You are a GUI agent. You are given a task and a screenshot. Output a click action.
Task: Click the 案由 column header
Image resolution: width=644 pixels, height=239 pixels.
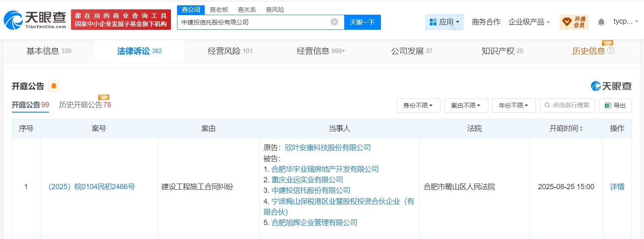coord(208,128)
